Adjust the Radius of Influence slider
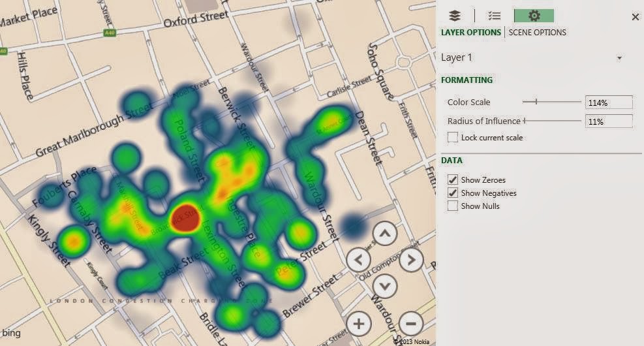This screenshot has width=644, height=346. [x=525, y=121]
